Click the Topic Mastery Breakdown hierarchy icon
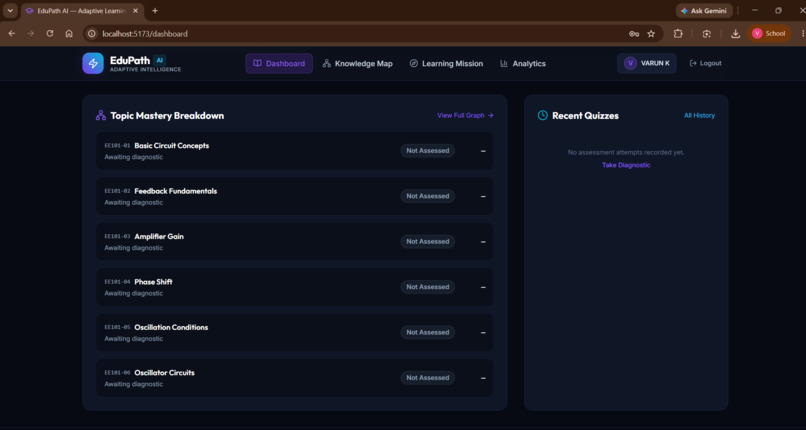The width and height of the screenshot is (806, 430). [x=101, y=116]
